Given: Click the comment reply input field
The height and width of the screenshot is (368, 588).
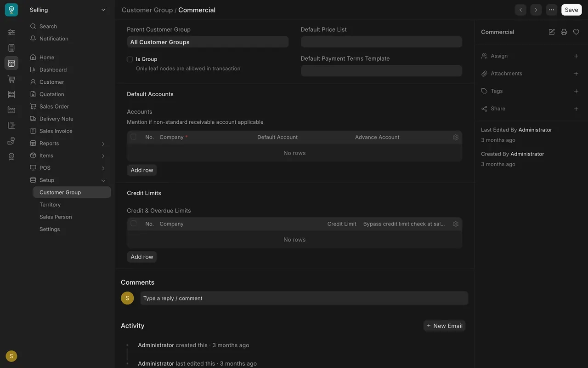Looking at the screenshot, I should [304, 298].
